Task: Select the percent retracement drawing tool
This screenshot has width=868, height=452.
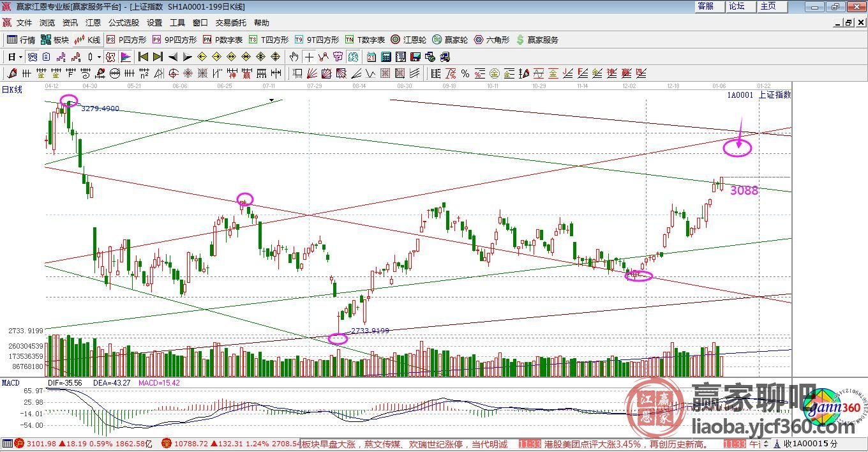Action: 465,73
